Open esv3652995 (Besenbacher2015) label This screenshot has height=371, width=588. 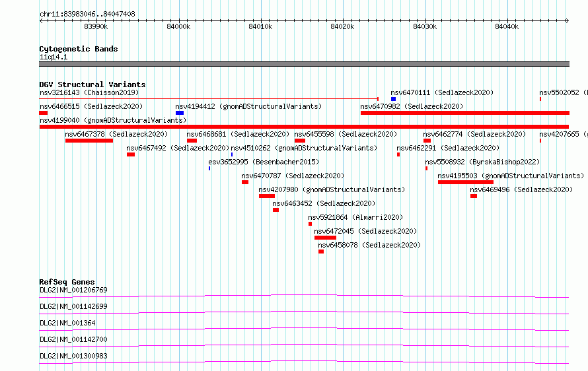[x=264, y=162]
